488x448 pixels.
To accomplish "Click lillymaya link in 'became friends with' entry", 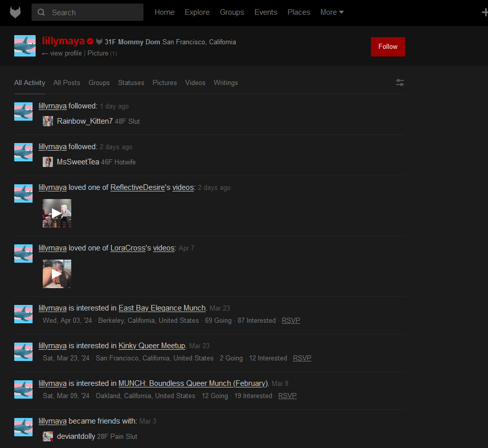I will click(x=52, y=421).
